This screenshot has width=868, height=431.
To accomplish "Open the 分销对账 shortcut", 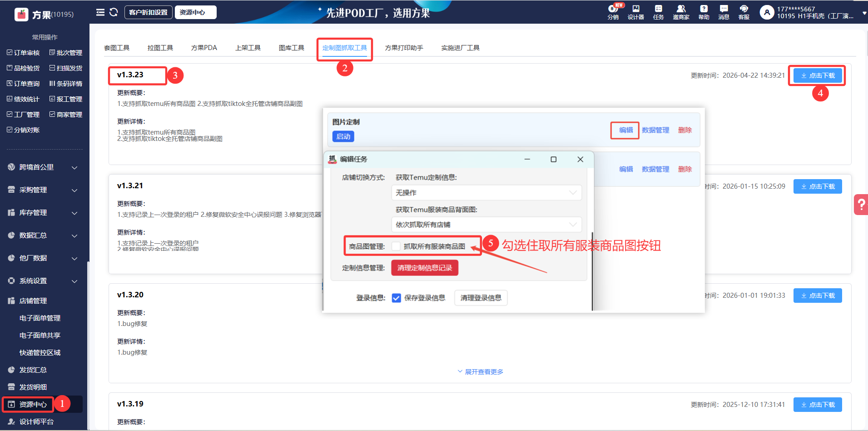I will coord(23,130).
